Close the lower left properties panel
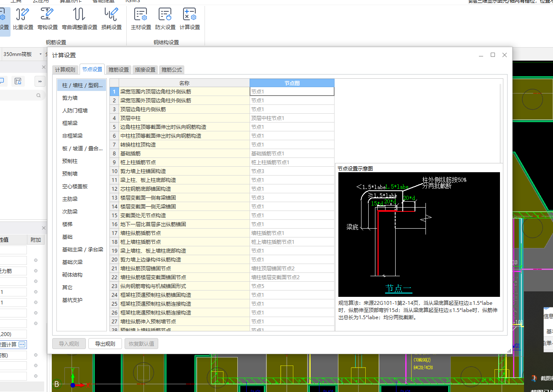Screen dimensions: 553x392 [43, 228]
